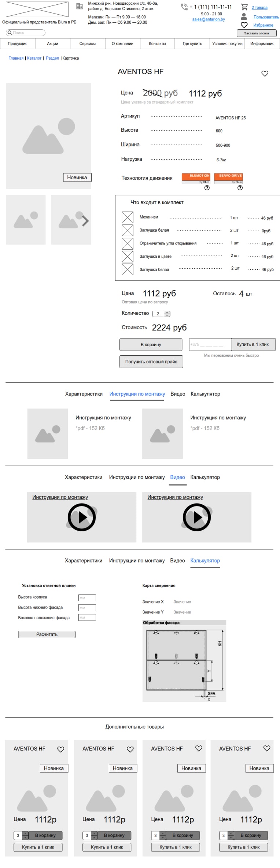Viewport: 280px width, 868px height.
Task: Adjust quantity stepper on second additional product
Action: coord(94,835)
